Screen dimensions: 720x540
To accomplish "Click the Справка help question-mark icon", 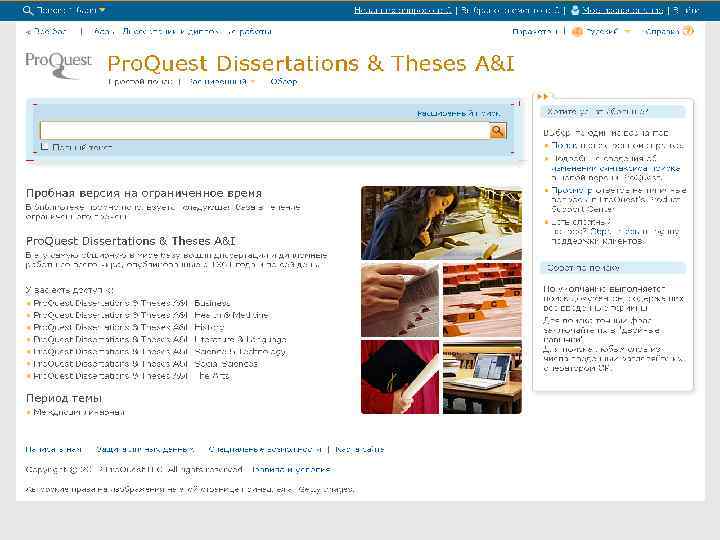I will 687,31.
